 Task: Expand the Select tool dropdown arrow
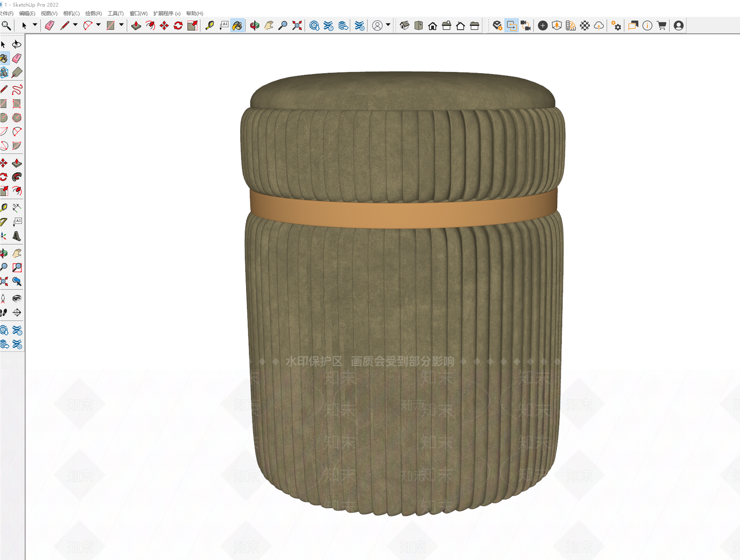click(35, 25)
